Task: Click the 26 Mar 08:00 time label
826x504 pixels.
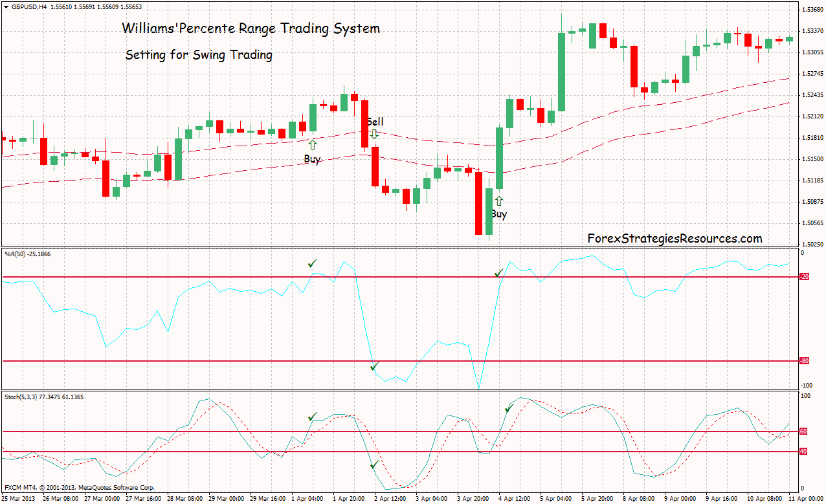Action: [61, 499]
